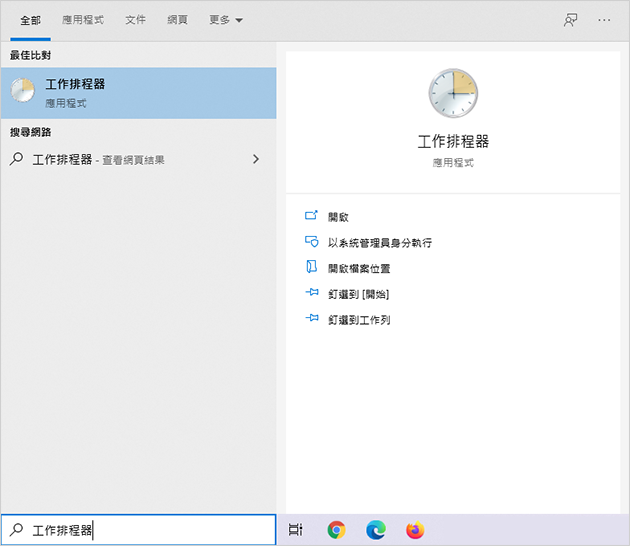Click 開啟檔案位置
Viewport: 630px width, 546px height.
pyautogui.click(x=358, y=268)
